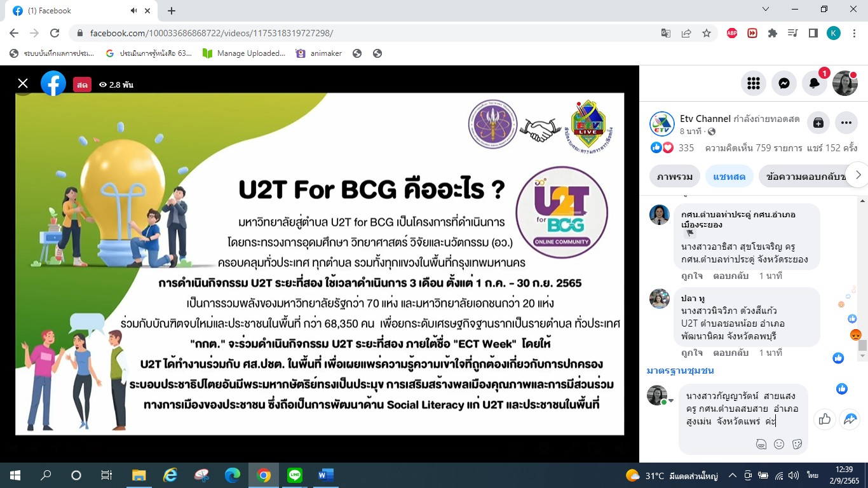Mute the Facebook tab audio icon
This screenshot has height=488, width=868.
click(x=134, y=11)
